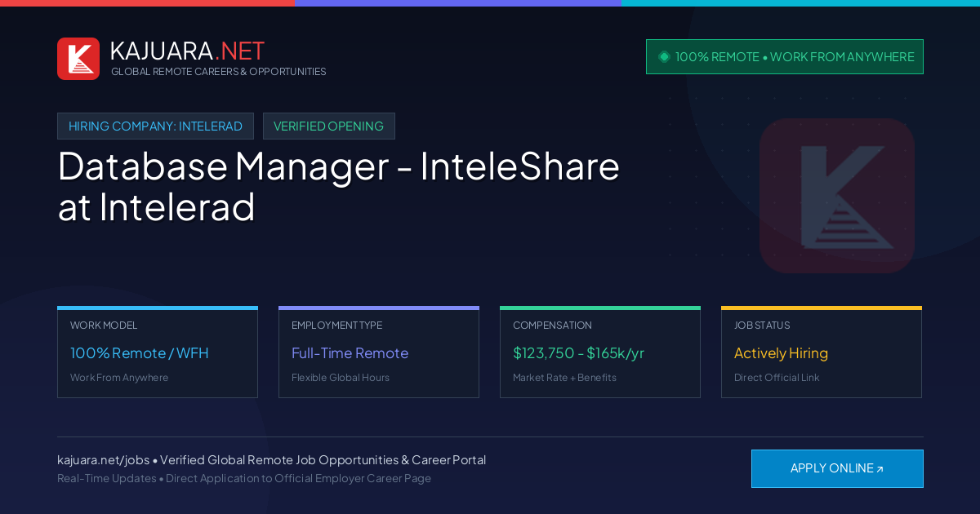Click the $123,750 - $165k/yr salary text
This screenshot has height=514, width=980.
[579, 353]
